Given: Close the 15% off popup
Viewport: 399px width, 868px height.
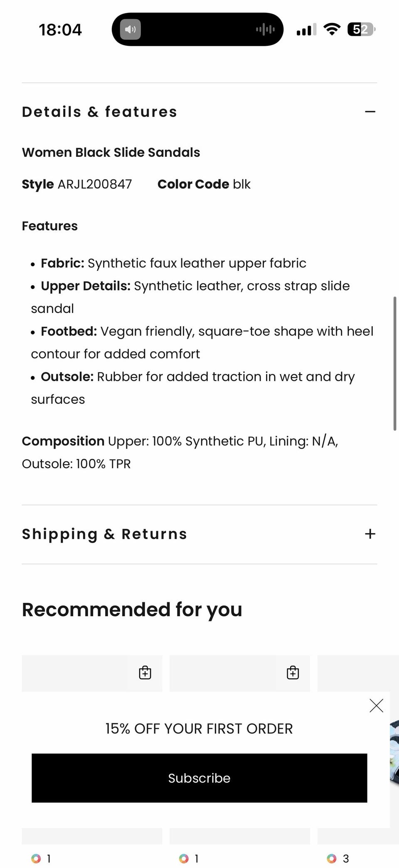Looking at the screenshot, I should pyautogui.click(x=376, y=705).
